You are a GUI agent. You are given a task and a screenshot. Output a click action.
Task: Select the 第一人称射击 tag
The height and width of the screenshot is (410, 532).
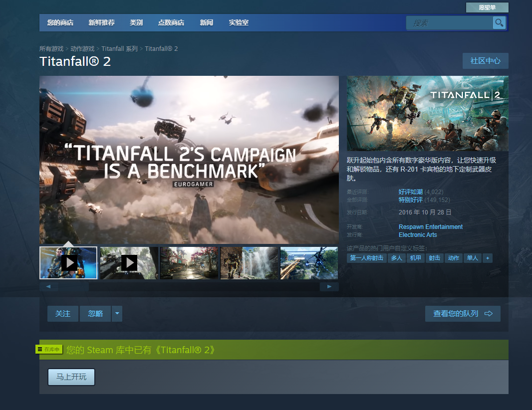click(366, 258)
